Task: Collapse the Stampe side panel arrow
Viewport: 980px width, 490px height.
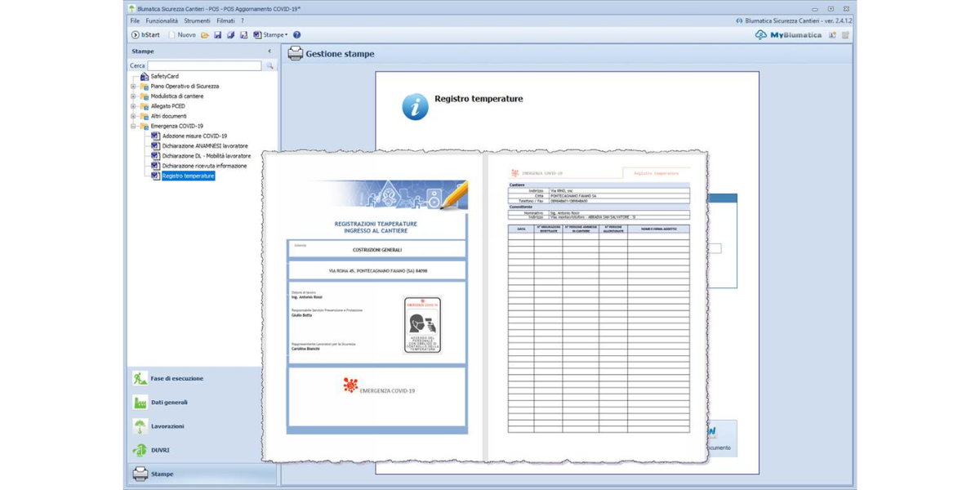Action: pyautogui.click(x=269, y=51)
